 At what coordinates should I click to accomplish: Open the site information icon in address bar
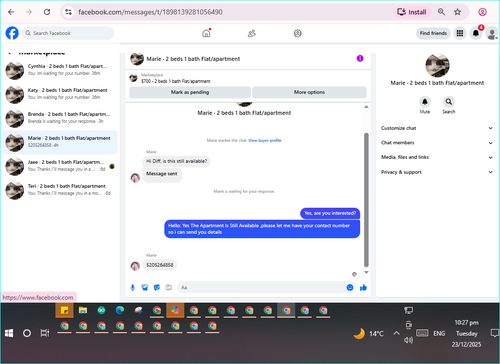(x=68, y=12)
